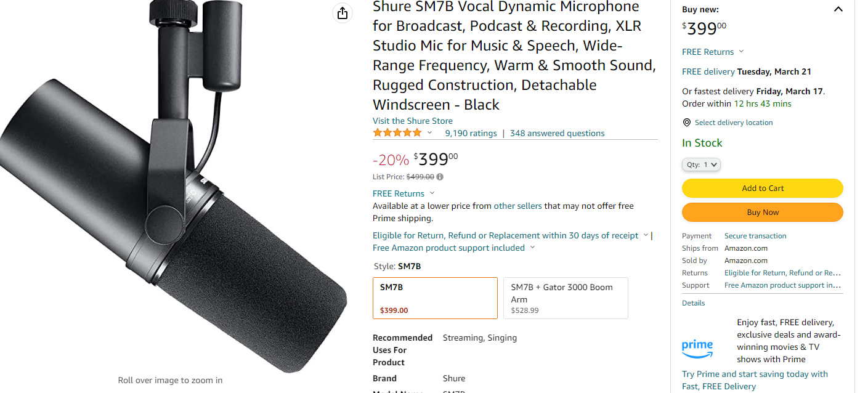868x393 pixels.
Task: Expand Eligible for Return, Refund or Replacement
Action: (510, 235)
